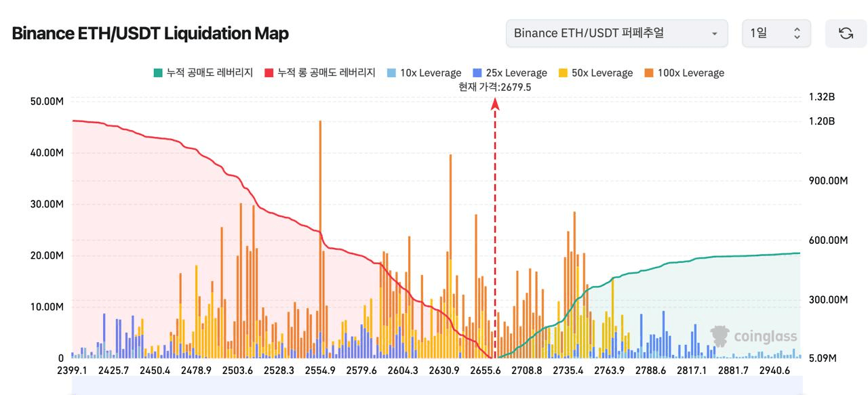Click the 300.00M right axis label
This screenshot has height=395, width=868.
pos(829,300)
